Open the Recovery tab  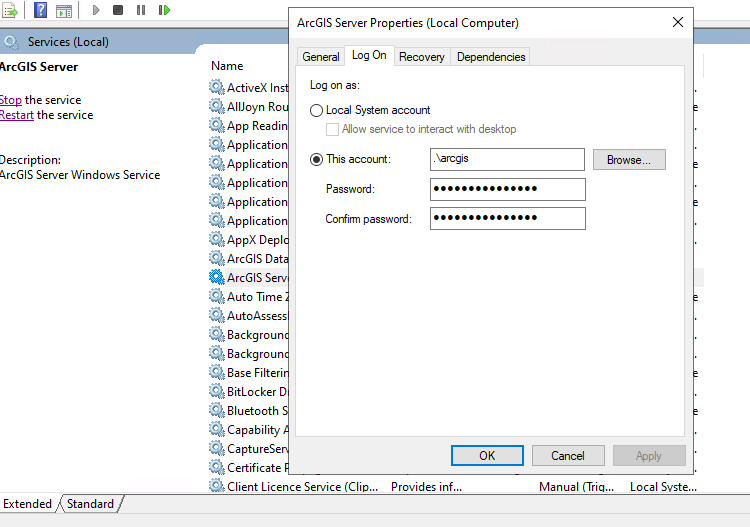click(421, 57)
